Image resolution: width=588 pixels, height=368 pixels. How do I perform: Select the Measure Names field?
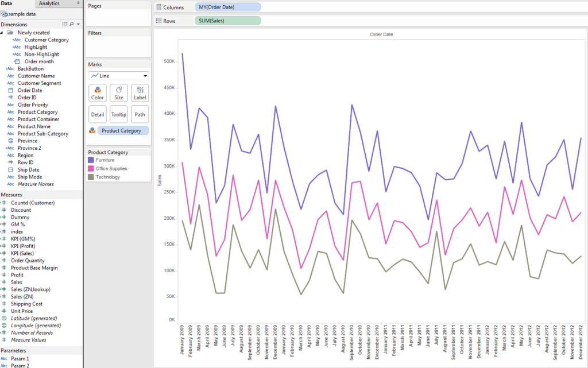tap(36, 184)
